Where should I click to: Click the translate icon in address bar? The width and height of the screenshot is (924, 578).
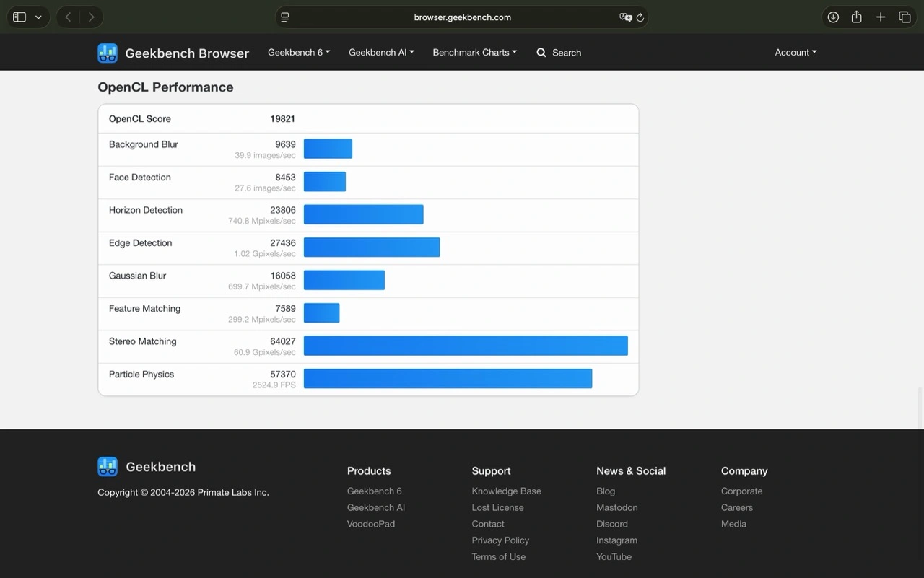(625, 17)
